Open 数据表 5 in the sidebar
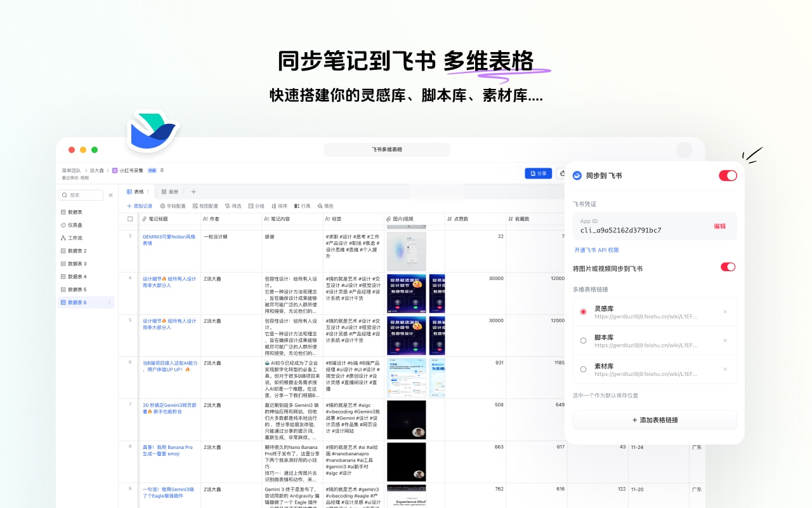Viewport: 812px width, 508px height. (x=73, y=290)
